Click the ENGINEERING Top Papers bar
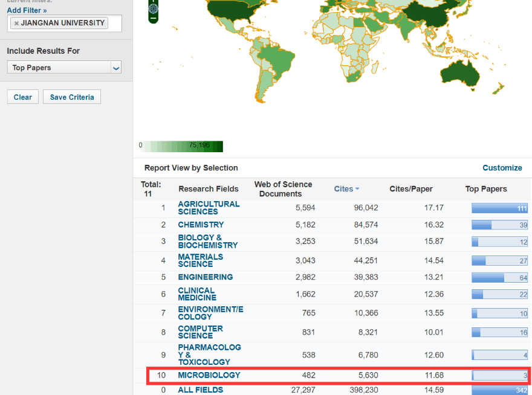The width and height of the screenshot is (532, 395). pos(499,277)
